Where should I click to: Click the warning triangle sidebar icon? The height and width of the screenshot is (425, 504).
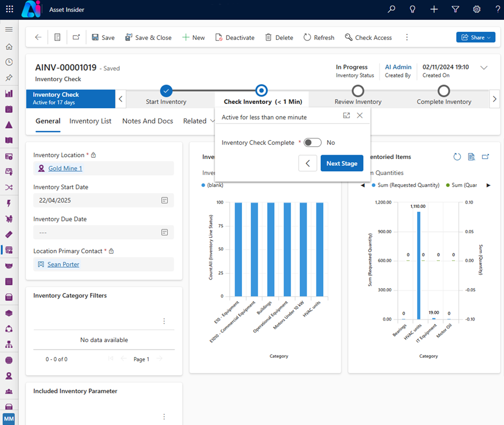tap(9, 125)
